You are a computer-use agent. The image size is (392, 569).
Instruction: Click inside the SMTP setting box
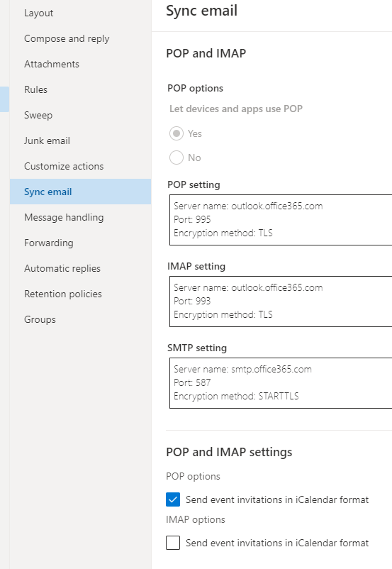coord(281,383)
